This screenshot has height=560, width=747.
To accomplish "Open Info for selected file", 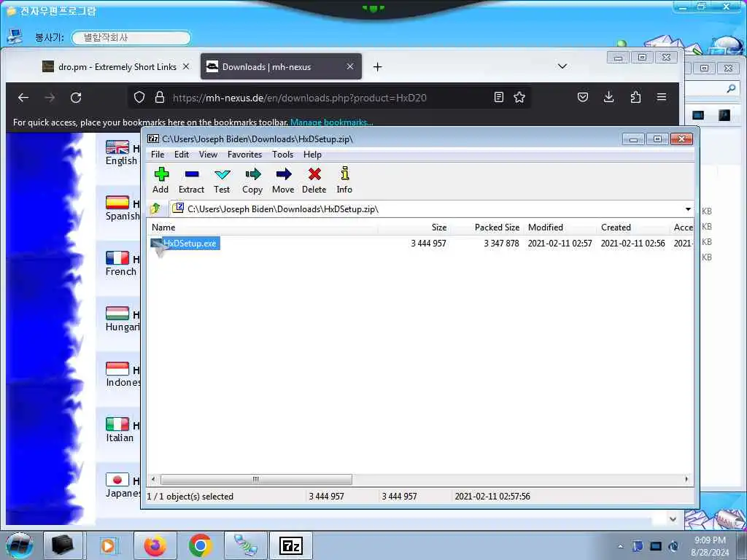I will [344, 180].
